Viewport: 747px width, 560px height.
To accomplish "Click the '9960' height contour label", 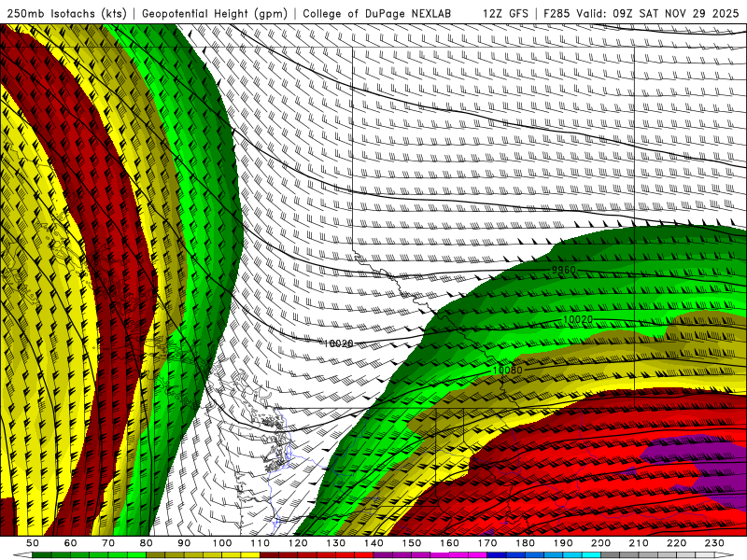I will pyautogui.click(x=564, y=270).
